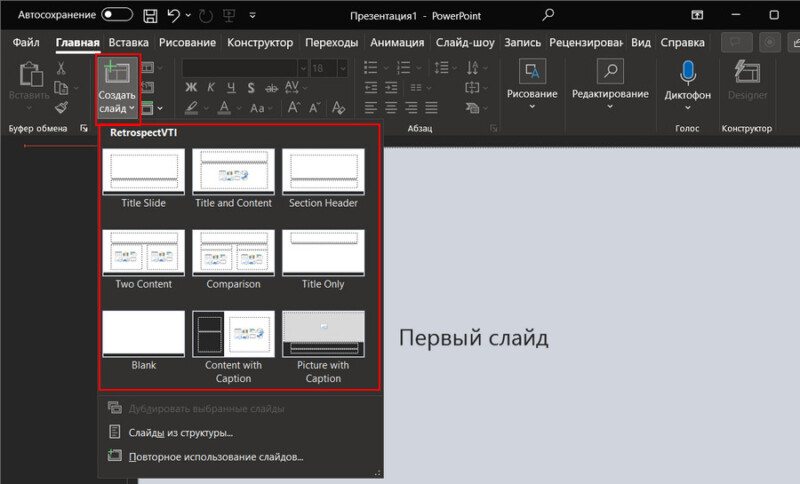
Task: Open Quick Access Toolbar customize arrow
Action: tap(253, 16)
